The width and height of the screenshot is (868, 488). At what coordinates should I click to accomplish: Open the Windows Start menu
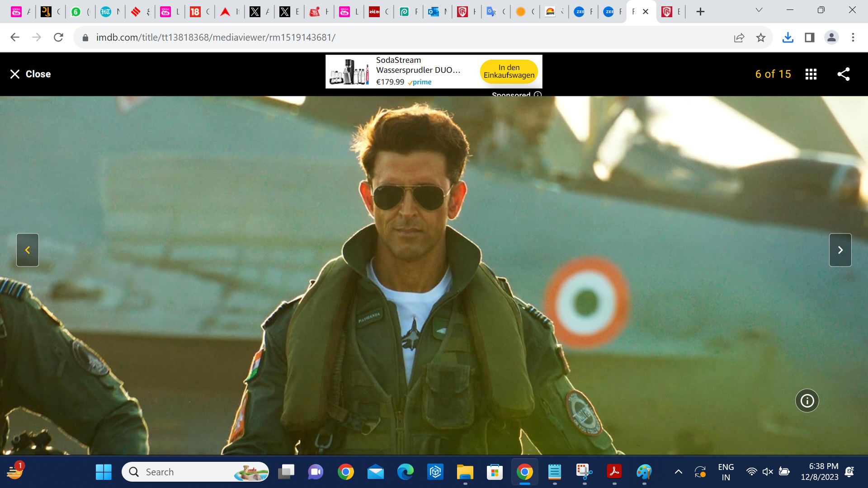point(104,472)
